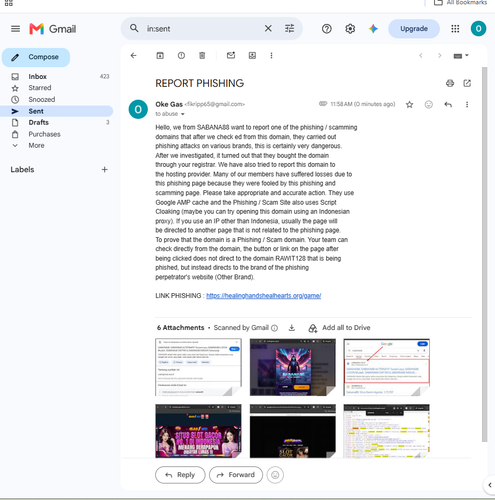Open toolbar More options three dots
Viewport: 495px width, 500px height.
click(271, 56)
